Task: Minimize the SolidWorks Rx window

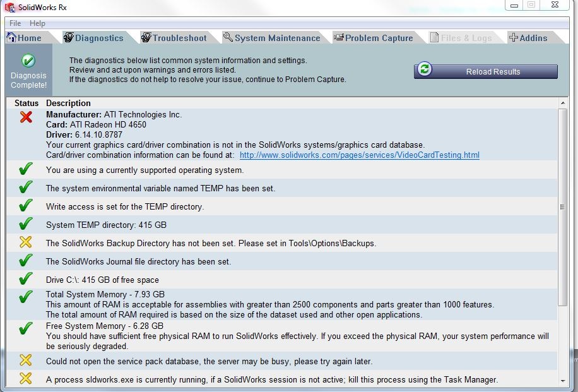Action: click(x=514, y=5)
